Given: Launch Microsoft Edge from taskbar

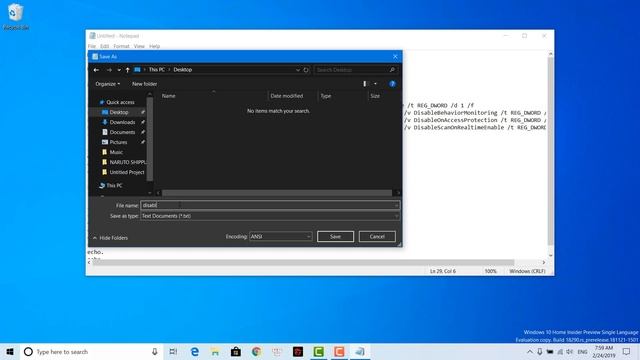Looking at the screenshot, I should [195, 351].
